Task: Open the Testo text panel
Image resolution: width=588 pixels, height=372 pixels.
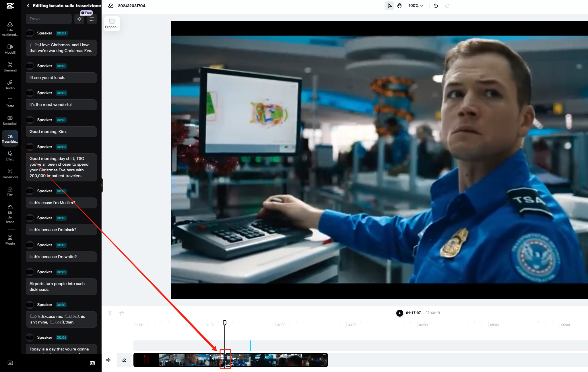Action: [x=10, y=102]
